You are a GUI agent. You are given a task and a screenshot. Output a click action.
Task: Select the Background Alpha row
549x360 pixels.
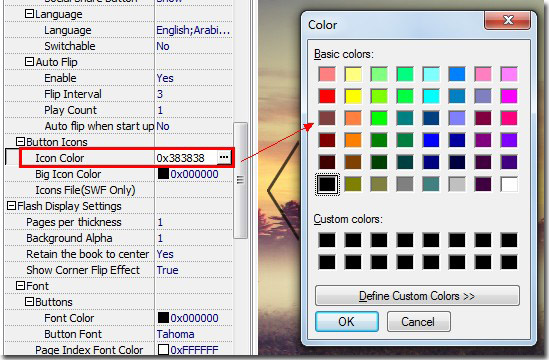pos(118,238)
